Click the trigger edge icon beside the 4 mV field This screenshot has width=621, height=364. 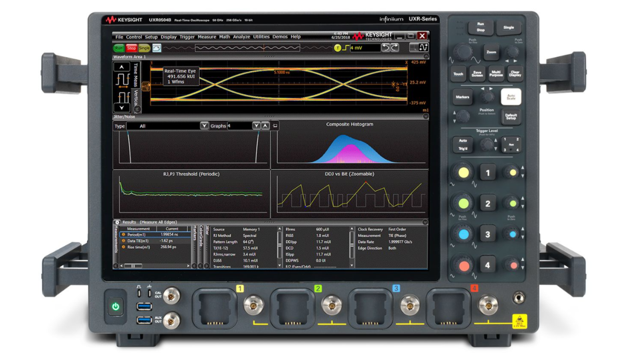(x=345, y=48)
